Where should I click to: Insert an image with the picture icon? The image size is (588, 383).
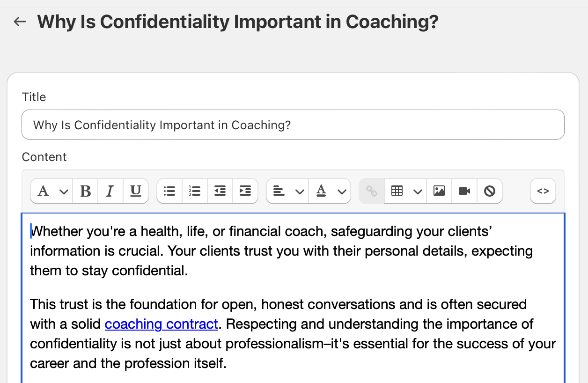[x=439, y=191]
